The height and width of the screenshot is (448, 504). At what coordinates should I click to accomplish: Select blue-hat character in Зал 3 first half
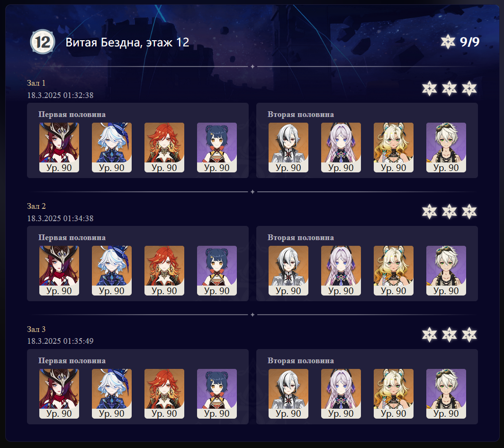point(112,394)
